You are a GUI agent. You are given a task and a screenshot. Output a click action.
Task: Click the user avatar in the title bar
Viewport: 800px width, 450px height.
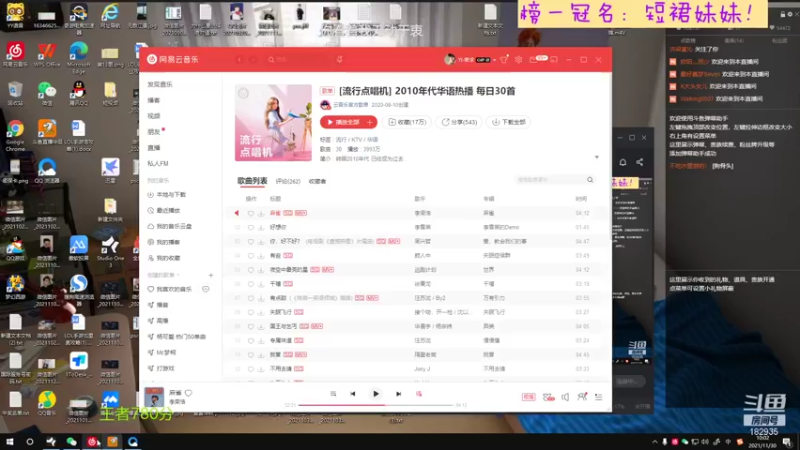tap(449, 60)
